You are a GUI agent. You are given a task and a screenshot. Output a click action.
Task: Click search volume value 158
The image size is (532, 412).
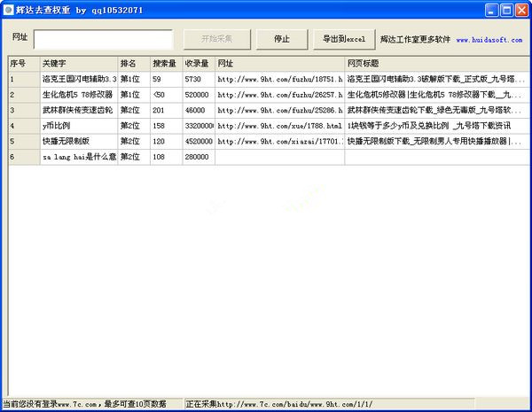point(167,126)
